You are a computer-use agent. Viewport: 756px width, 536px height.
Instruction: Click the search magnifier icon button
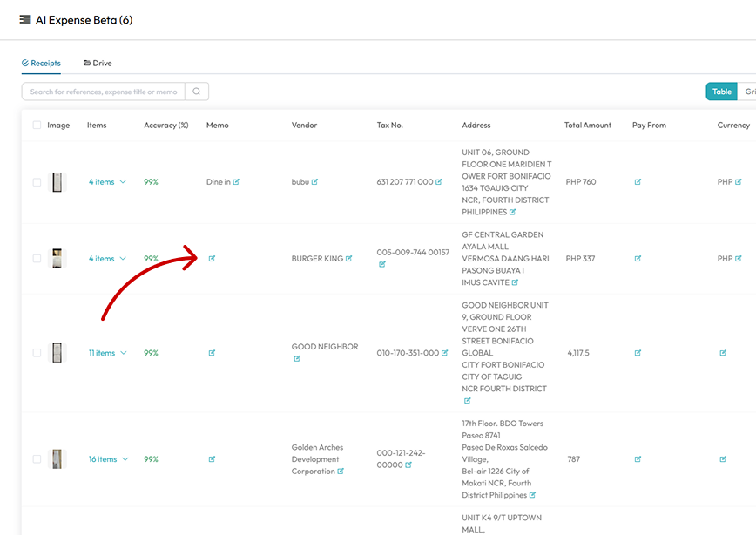tap(197, 92)
